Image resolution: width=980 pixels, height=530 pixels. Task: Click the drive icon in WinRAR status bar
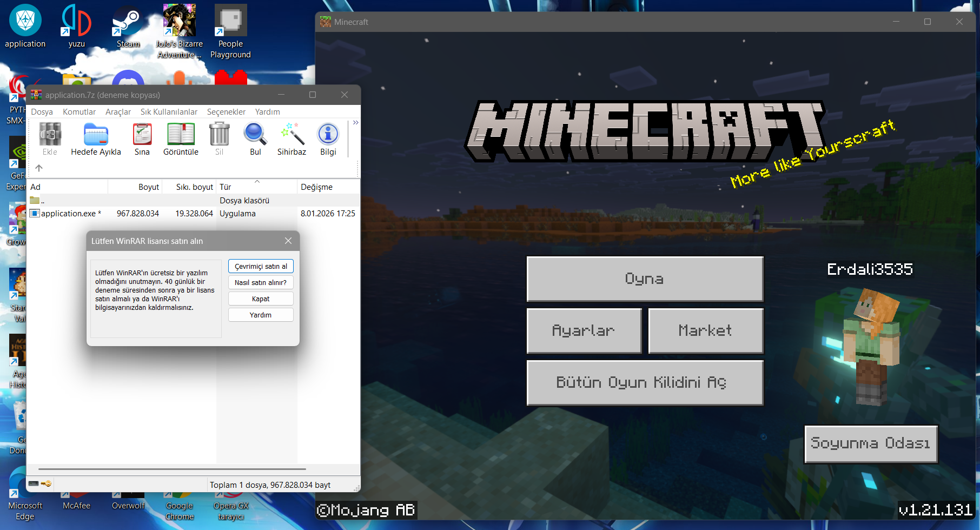34,483
